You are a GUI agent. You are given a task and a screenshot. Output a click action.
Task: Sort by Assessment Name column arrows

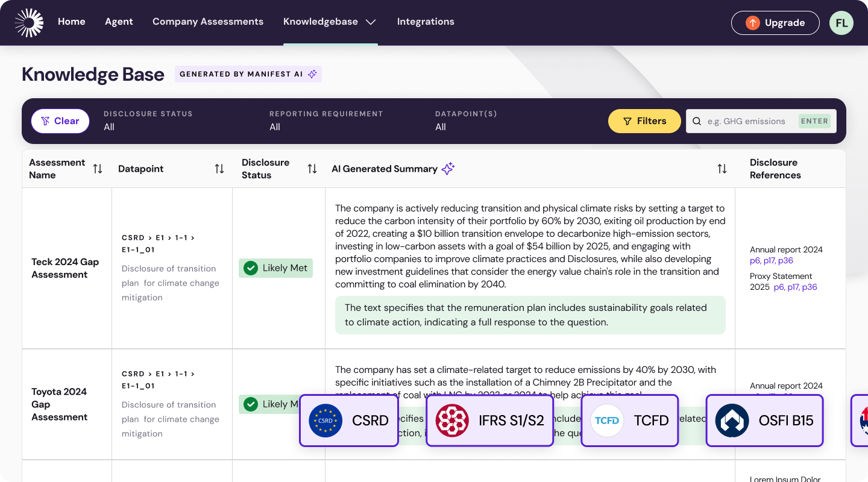tap(98, 169)
